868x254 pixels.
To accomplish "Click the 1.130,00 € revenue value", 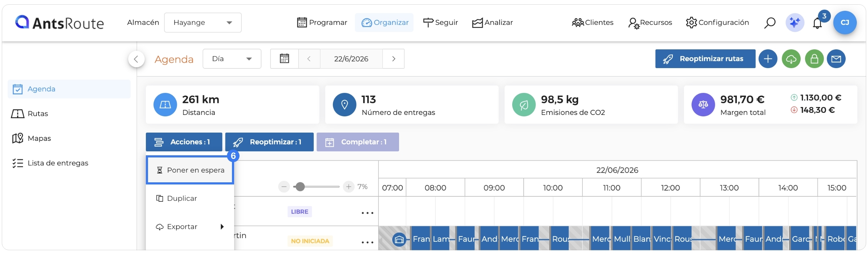I will point(820,98).
